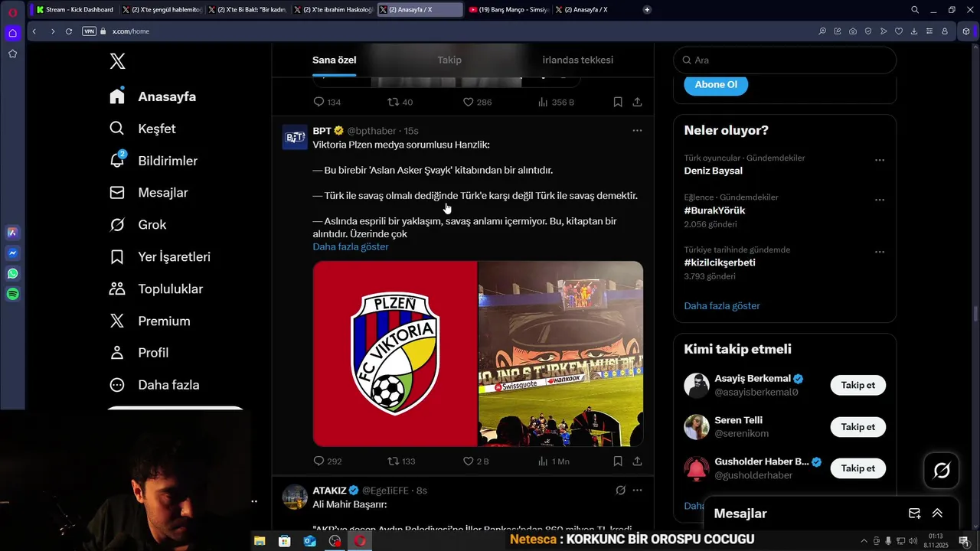Toggle the VPN badge in address bar
Viewport: 980px width, 551px height.
click(x=89, y=31)
